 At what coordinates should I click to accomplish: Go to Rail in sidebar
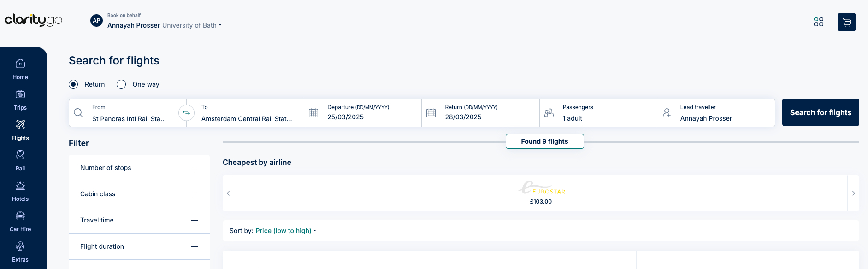pos(20,160)
